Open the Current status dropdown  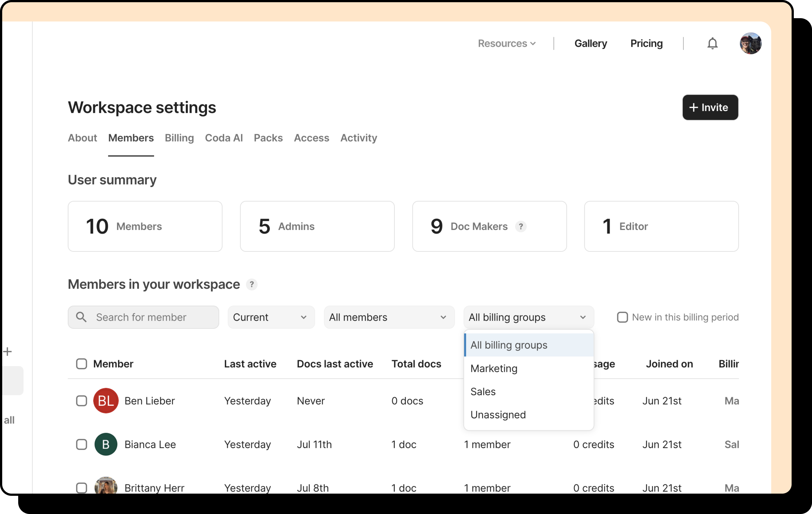point(271,317)
